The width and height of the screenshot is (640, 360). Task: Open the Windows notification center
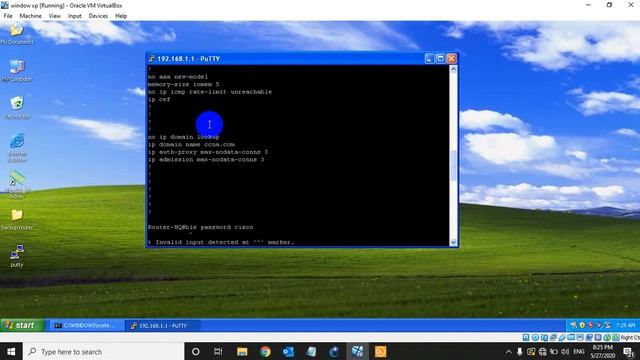628,351
